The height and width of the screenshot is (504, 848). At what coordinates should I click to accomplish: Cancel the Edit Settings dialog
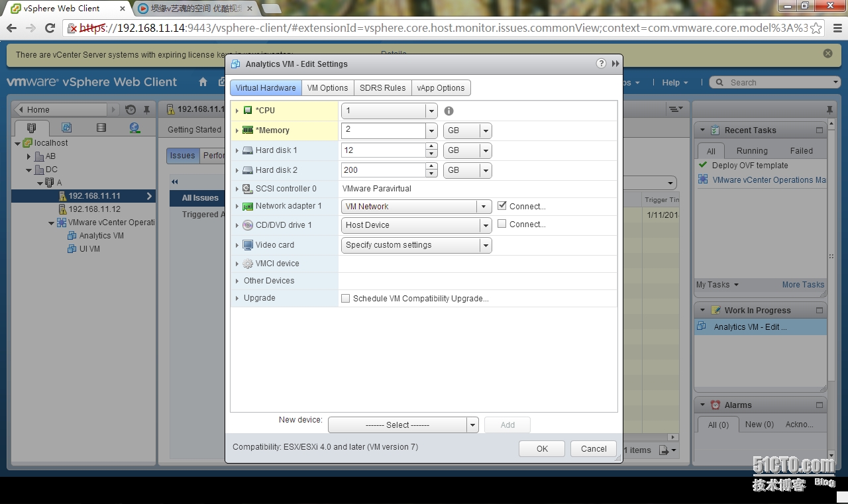tap(594, 448)
